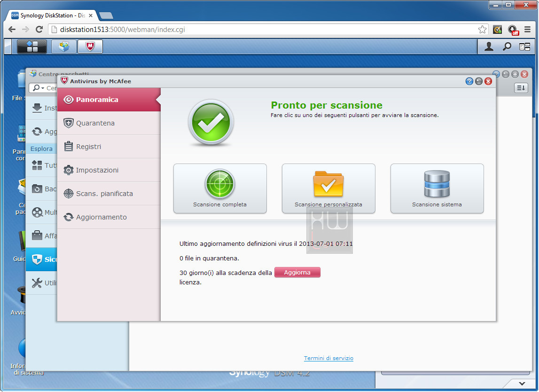
Task: Focus the browser address bar
Action: coord(268,30)
